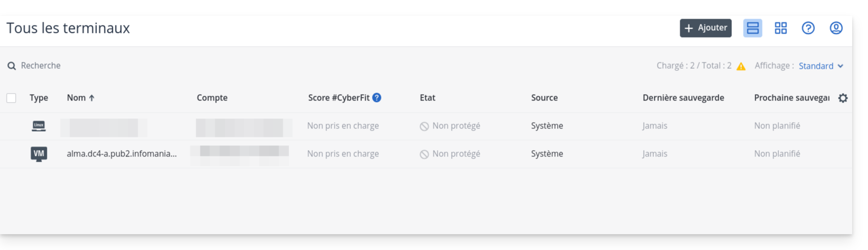Expand the Affichage Standard dropdown
Viewport: 868px width, 250px height.
pyautogui.click(x=820, y=66)
